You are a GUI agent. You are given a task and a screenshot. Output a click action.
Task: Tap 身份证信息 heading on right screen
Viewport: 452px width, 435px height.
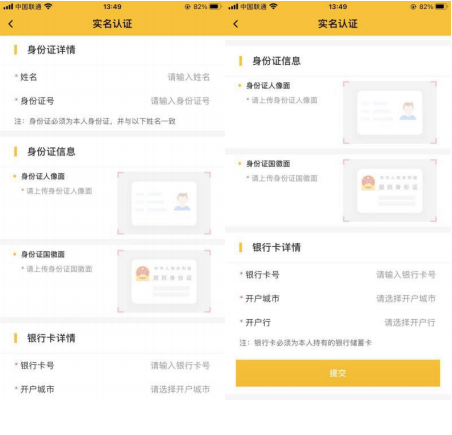click(276, 61)
